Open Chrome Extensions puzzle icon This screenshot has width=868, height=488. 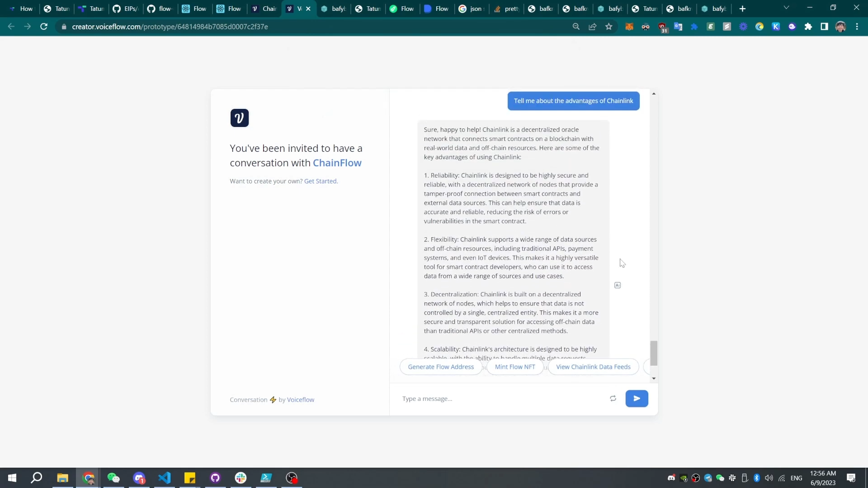(x=808, y=27)
